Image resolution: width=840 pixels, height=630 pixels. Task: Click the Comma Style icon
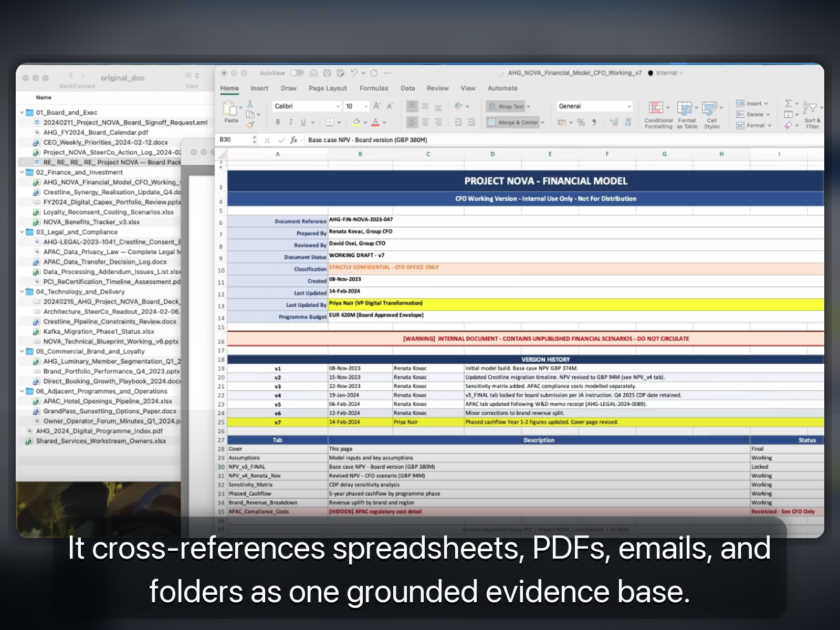pos(594,122)
